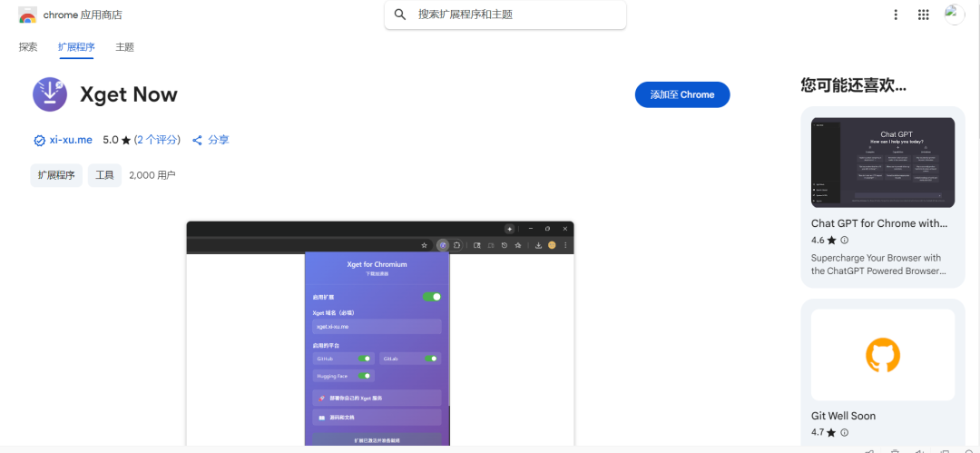This screenshot has width=980, height=453.
Task: Click the Supercharge Your Browser description text
Action: pyautogui.click(x=878, y=265)
